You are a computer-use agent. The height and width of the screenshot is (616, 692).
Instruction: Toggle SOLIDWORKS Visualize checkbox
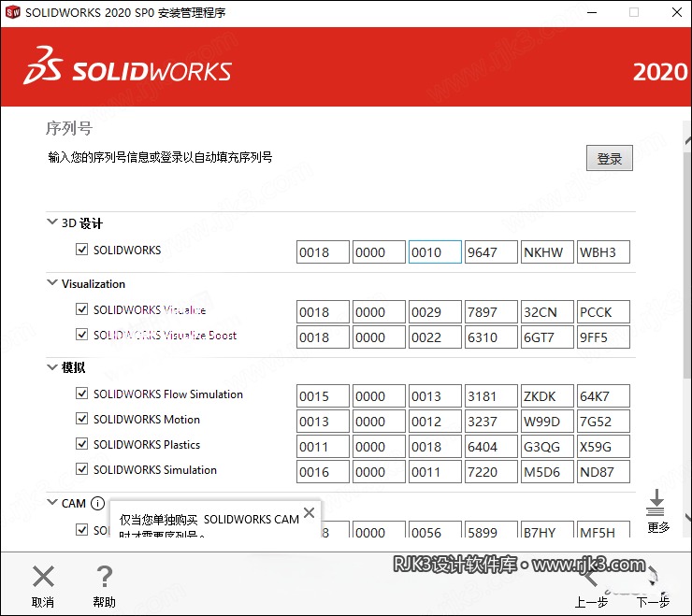pos(81,308)
